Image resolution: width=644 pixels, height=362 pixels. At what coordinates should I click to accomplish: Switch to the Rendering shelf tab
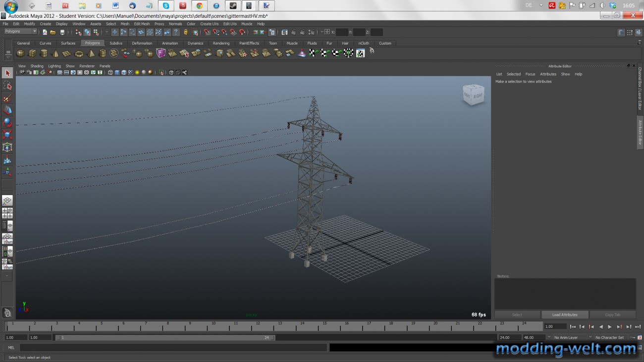(x=221, y=43)
